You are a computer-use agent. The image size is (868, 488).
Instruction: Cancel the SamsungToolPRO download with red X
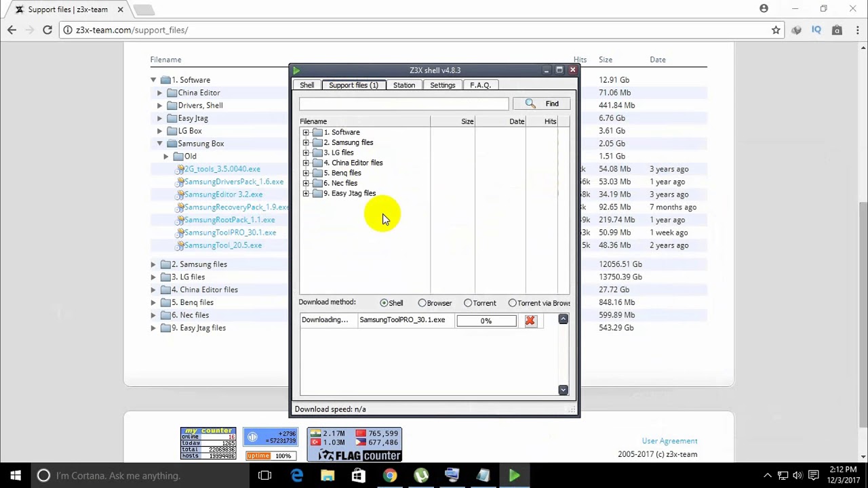point(530,321)
